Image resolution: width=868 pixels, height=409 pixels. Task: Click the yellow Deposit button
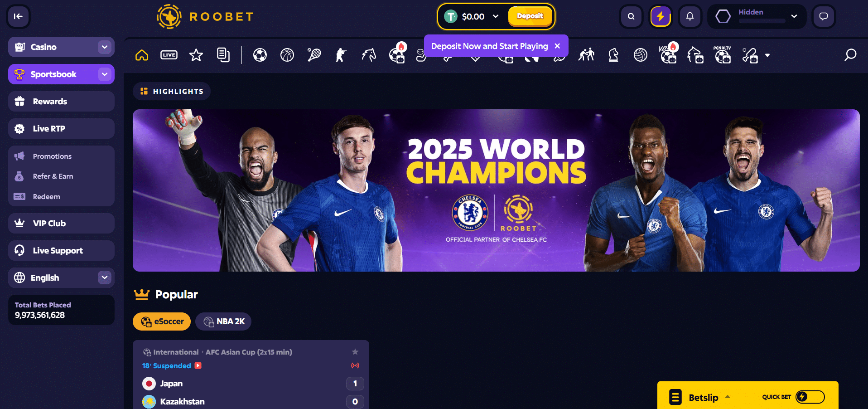(530, 16)
